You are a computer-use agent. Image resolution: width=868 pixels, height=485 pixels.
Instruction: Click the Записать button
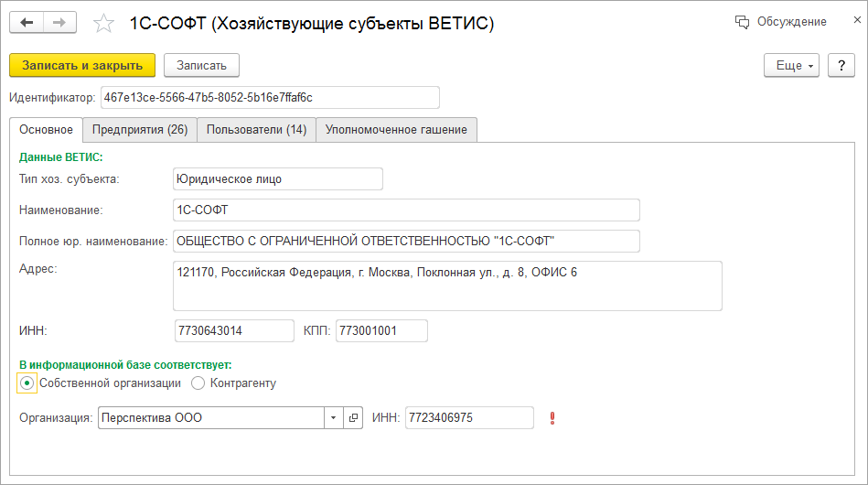(201, 65)
